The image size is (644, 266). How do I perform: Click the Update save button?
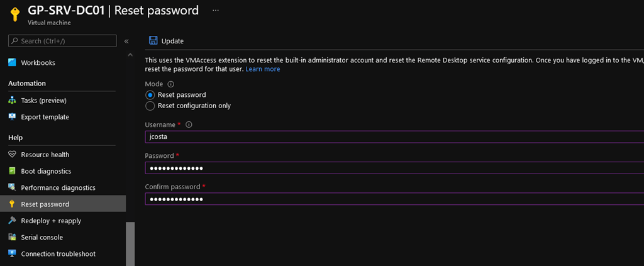167,41
